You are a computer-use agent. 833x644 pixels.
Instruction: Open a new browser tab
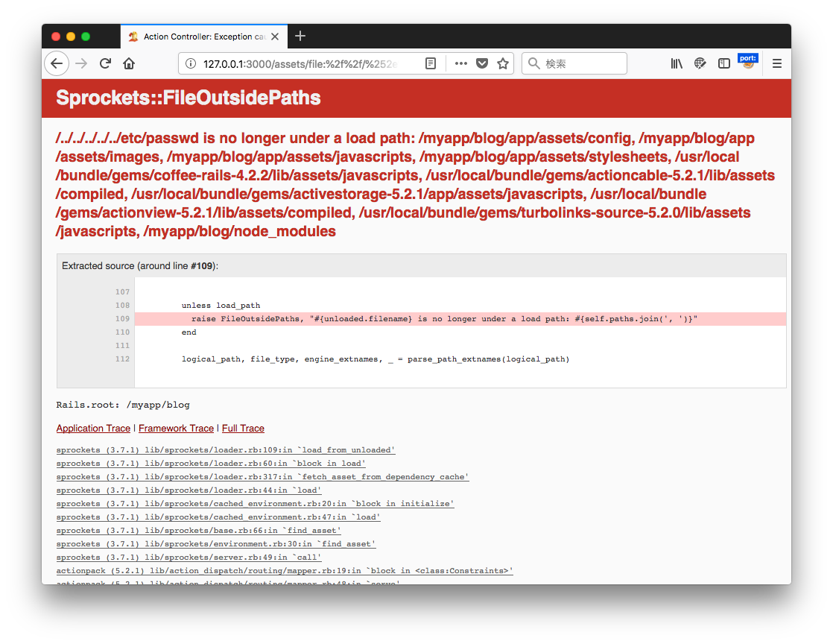pos(300,36)
